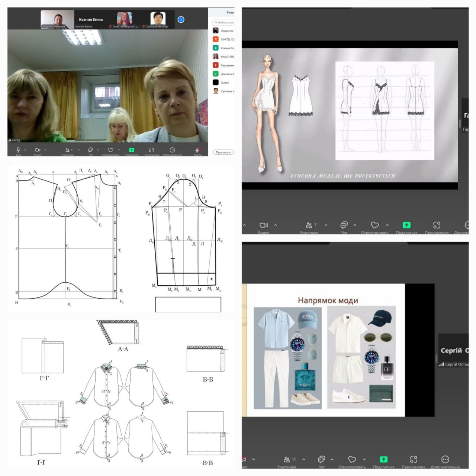
Task: Expand audio options arrow beside Звук
Action: pyautogui.click(x=25, y=150)
